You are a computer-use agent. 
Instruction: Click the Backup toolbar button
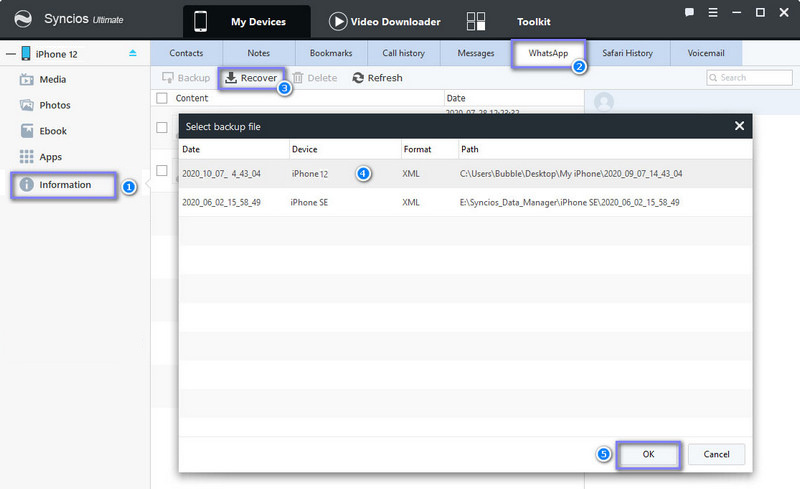click(186, 78)
